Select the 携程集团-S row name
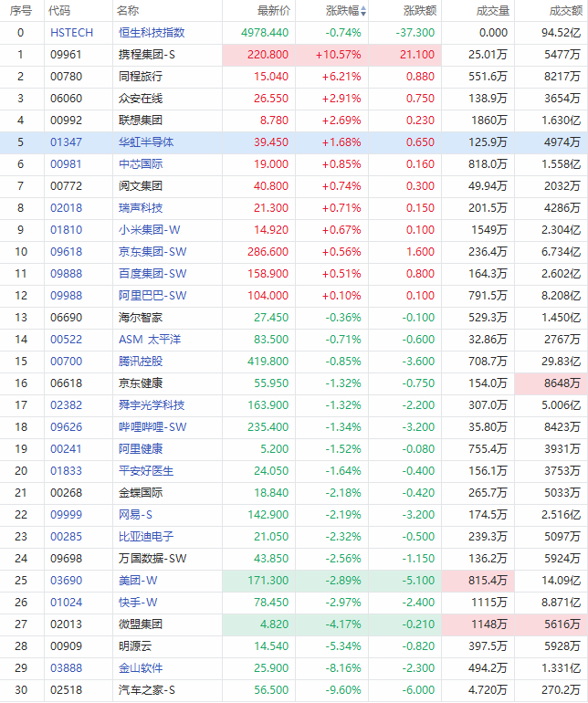The height and width of the screenshot is (703, 588). [147, 55]
